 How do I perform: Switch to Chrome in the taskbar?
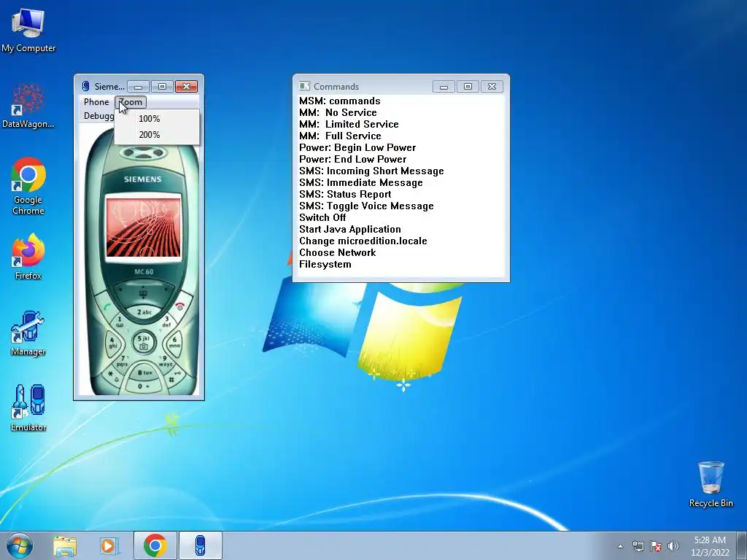point(155,545)
